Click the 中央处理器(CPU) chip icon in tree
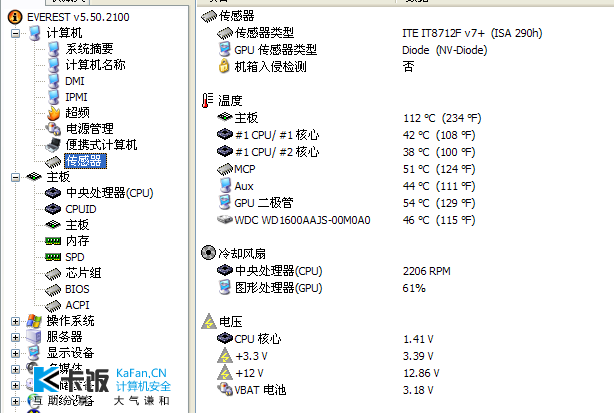Screen dimensions: 614x413 pyautogui.click(x=53, y=193)
